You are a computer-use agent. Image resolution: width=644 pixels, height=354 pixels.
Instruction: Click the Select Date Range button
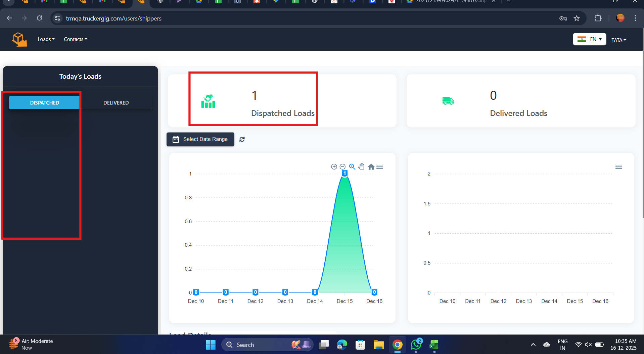tap(200, 139)
